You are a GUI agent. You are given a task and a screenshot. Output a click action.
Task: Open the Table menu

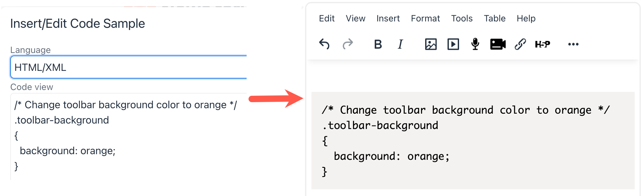pos(494,19)
